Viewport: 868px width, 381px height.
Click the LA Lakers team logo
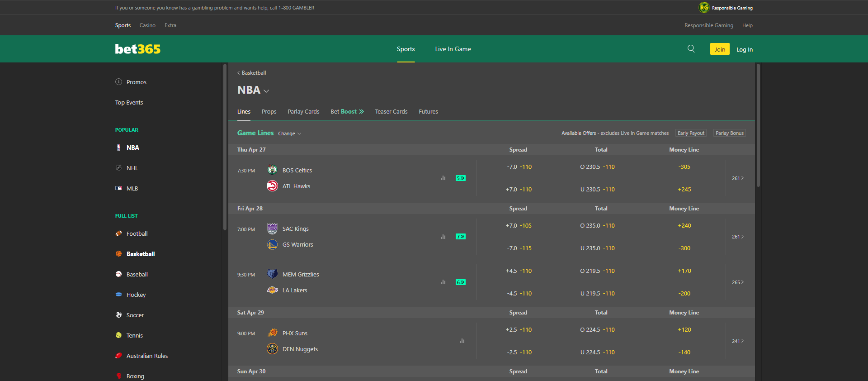pyautogui.click(x=272, y=290)
